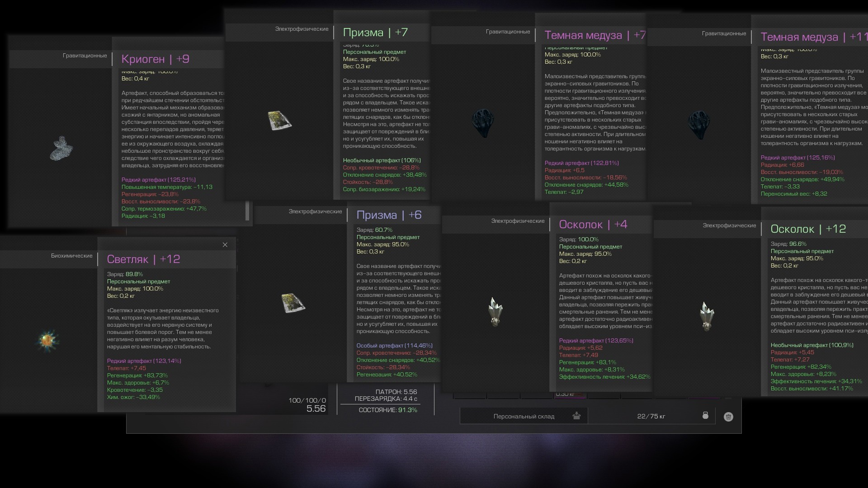
Task: Click the 22/75 кг weight readout
Action: tap(651, 416)
